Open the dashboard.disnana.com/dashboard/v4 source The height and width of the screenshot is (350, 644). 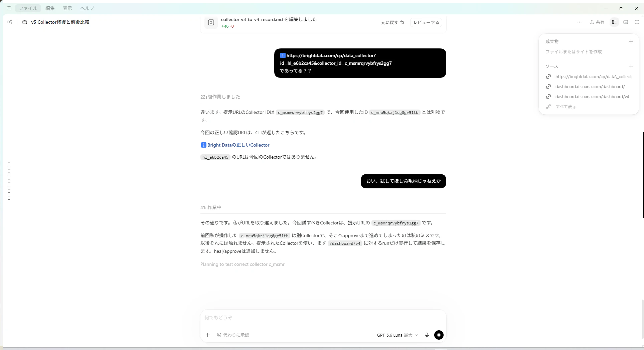point(589,97)
